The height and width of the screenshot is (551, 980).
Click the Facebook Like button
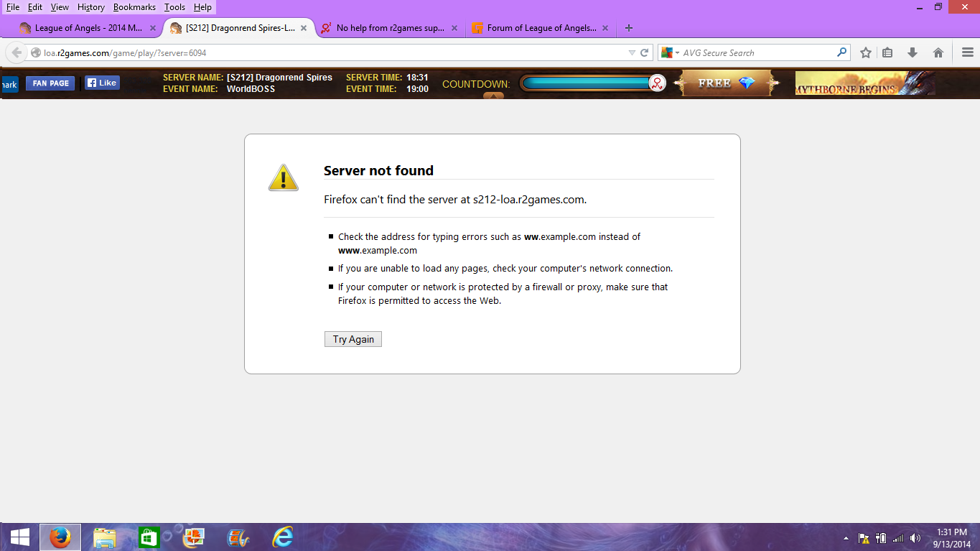coord(102,83)
